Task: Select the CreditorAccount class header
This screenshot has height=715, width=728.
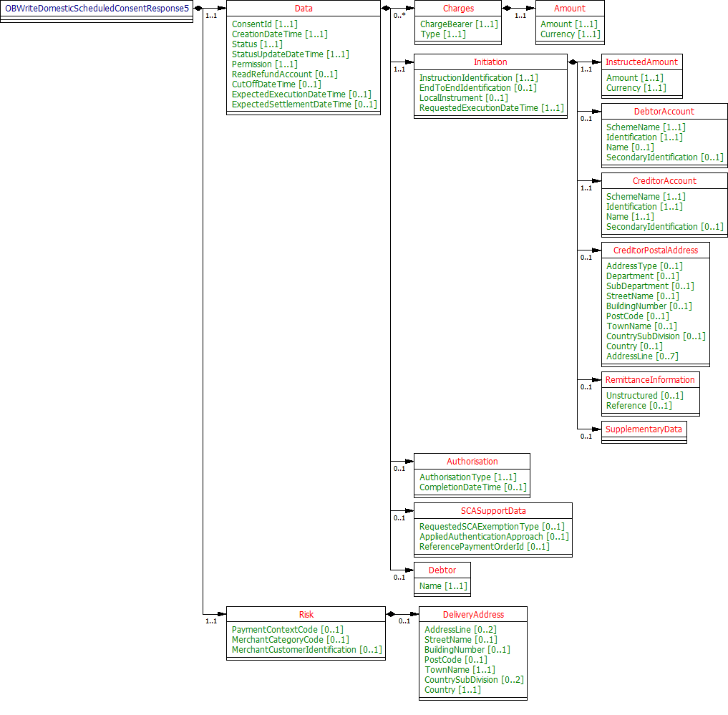Action: pyautogui.click(x=664, y=181)
